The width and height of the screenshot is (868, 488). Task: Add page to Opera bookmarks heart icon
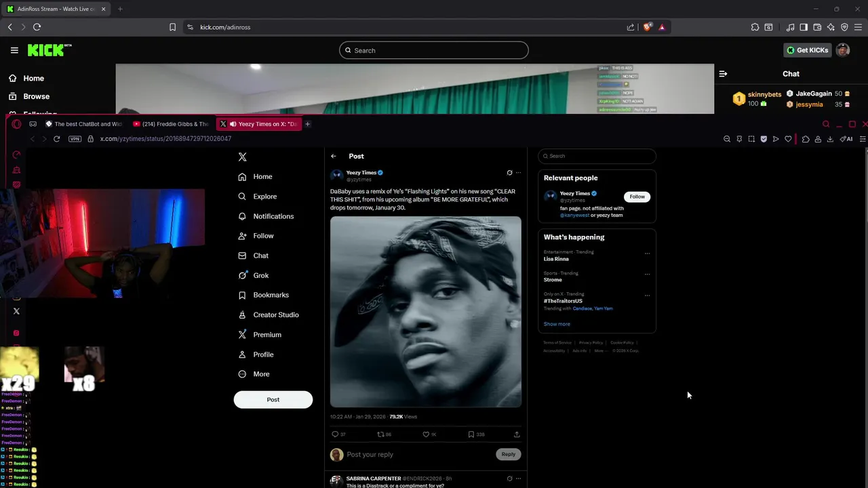pyautogui.click(x=788, y=139)
